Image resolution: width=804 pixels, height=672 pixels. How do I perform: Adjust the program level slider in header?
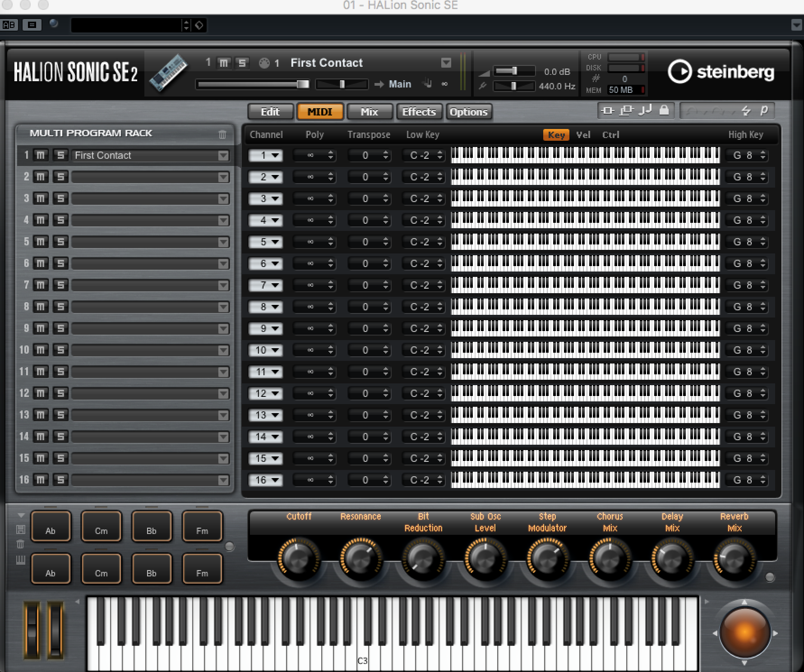pyautogui.click(x=253, y=84)
